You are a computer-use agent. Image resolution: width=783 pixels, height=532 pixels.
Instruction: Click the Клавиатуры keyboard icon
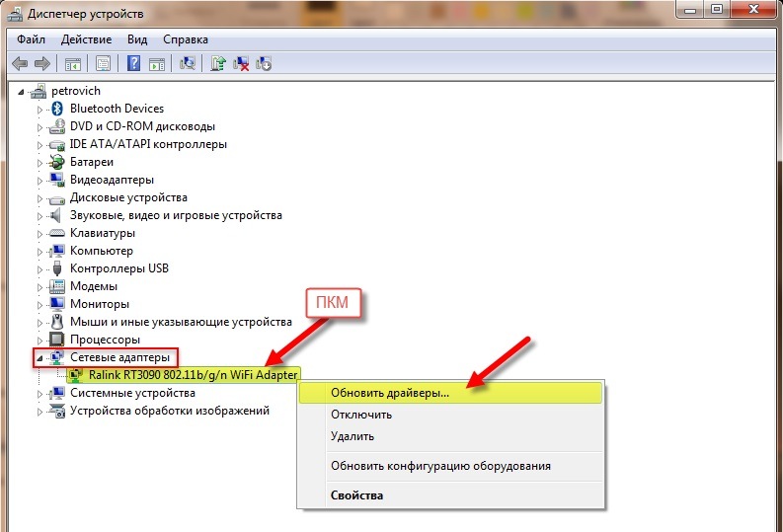[57, 233]
